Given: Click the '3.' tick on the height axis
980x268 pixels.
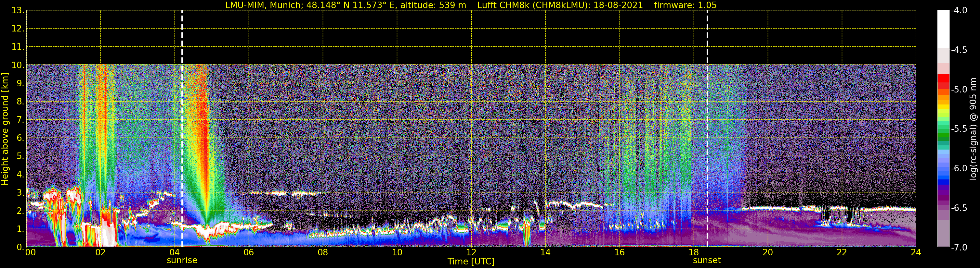Looking at the screenshot, I should [20, 193].
